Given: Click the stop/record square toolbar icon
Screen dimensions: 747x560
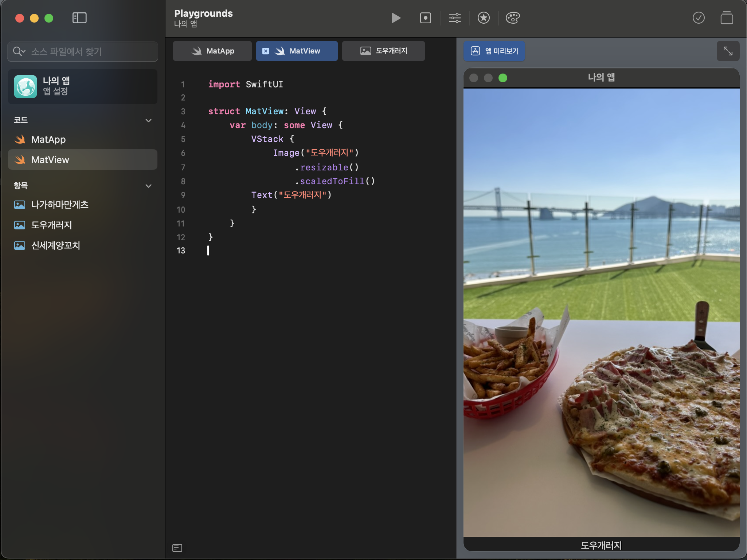Looking at the screenshot, I should pos(425,18).
